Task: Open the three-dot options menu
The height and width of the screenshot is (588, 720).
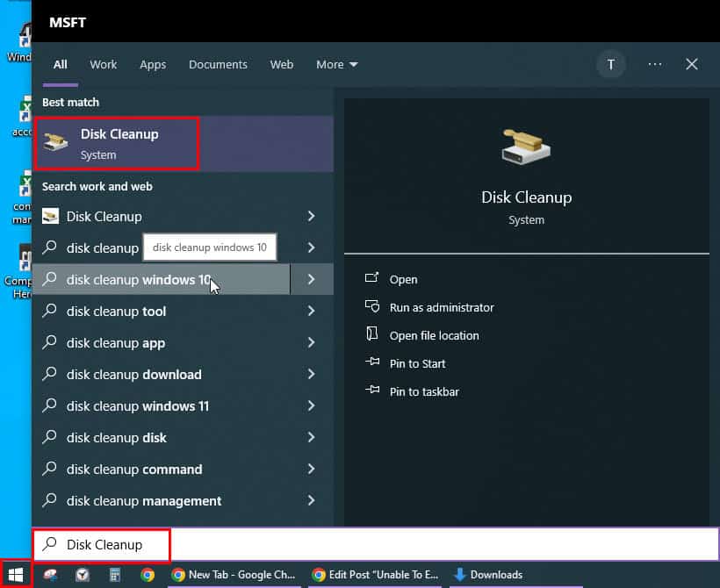Action: pos(655,64)
